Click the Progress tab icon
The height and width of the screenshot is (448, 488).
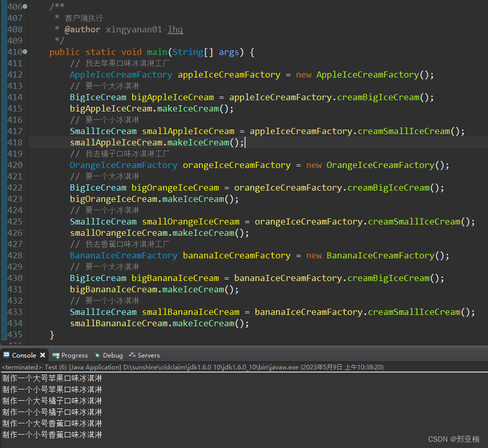[x=56, y=355]
